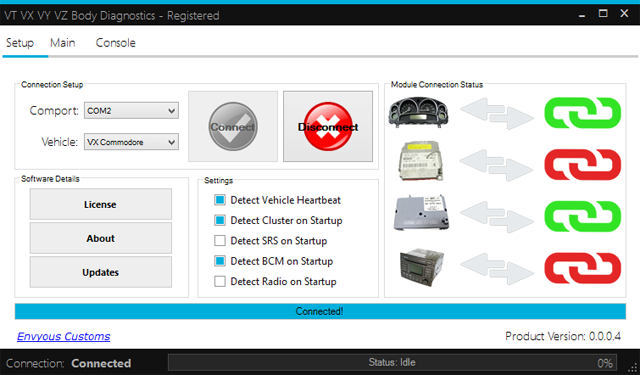
Task: Click the Connection: Connected status text
Action: [69, 363]
